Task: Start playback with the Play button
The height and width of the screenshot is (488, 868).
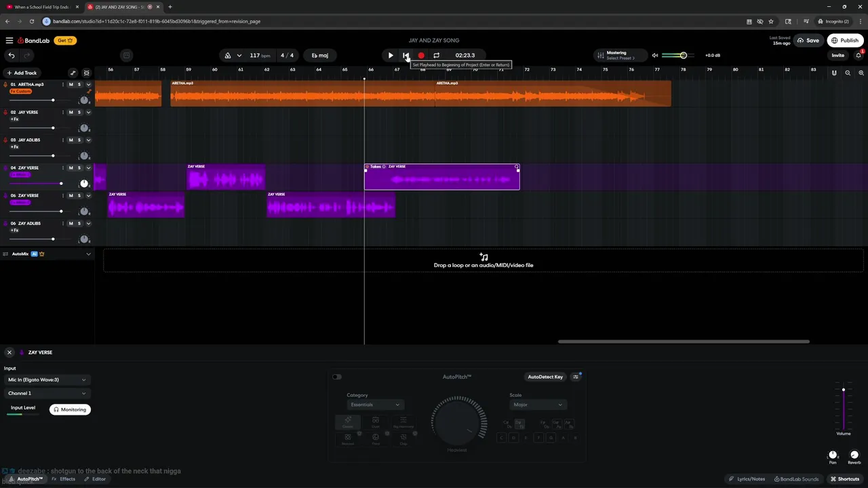Action: 391,56
